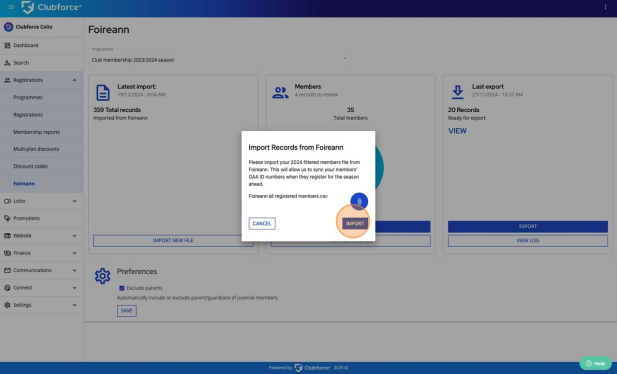Collapse the Registrations section chevron

click(x=74, y=80)
